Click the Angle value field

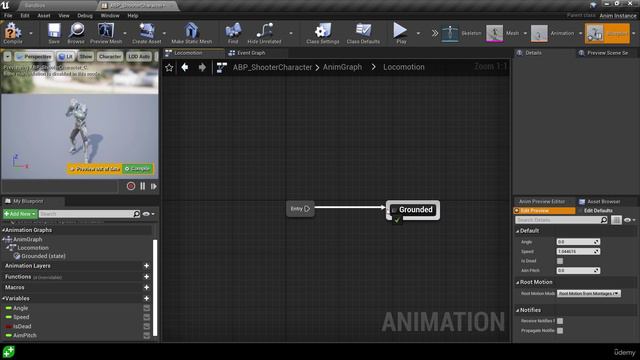click(x=578, y=242)
